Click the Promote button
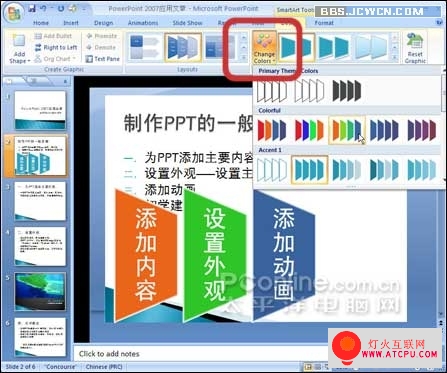447x373 pixels. [102, 36]
